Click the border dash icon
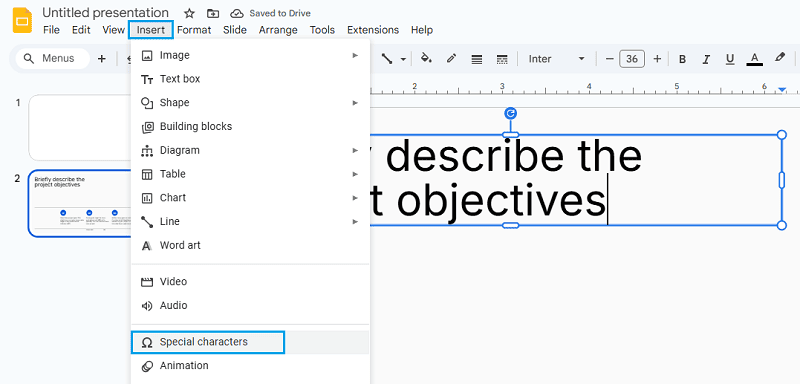This screenshot has height=384, width=800. point(502,59)
